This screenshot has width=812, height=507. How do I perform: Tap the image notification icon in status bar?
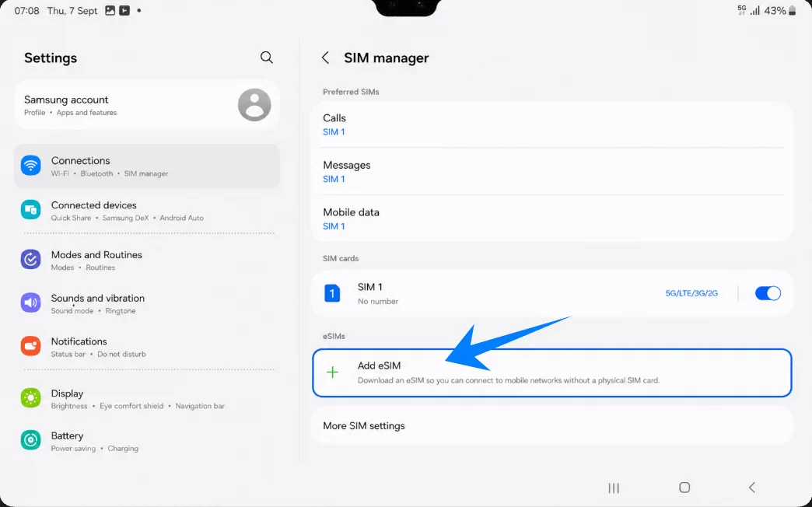[x=110, y=10]
